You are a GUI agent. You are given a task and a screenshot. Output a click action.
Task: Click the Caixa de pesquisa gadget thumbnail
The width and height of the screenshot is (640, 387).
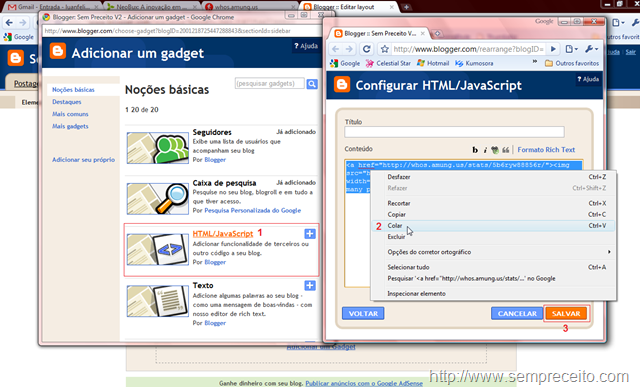158,199
